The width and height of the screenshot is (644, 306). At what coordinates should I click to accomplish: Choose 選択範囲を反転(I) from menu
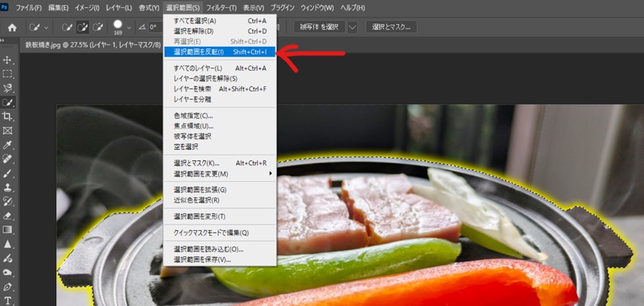pyautogui.click(x=220, y=52)
